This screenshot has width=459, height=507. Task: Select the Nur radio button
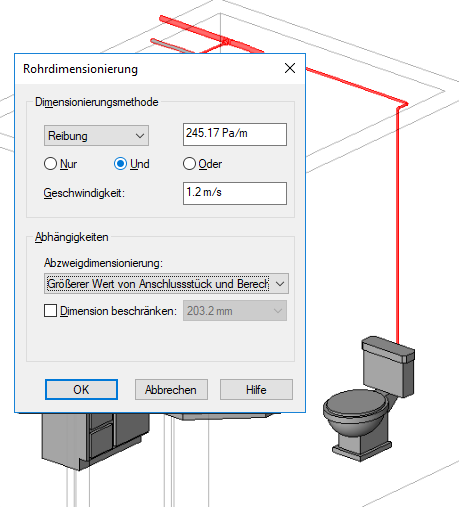[x=61, y=164]
